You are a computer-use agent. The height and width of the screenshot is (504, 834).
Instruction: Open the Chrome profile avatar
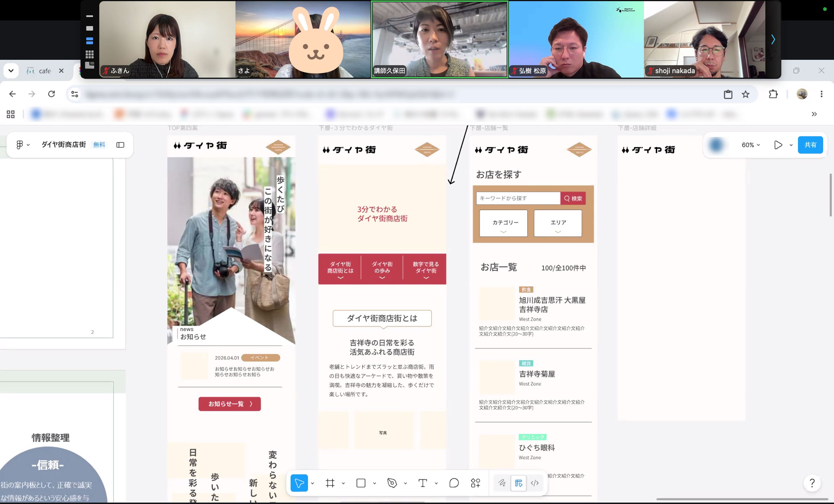(x=802, y=94)
